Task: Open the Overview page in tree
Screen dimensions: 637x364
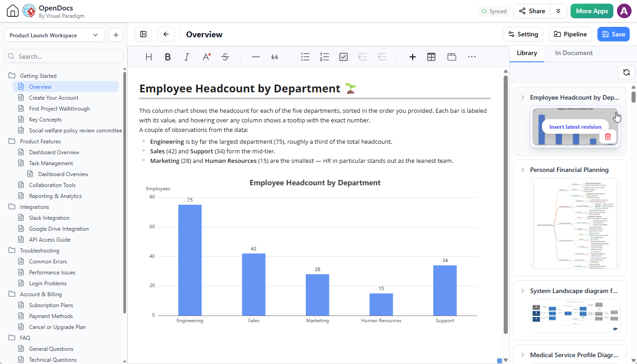Action: (66, 86)
